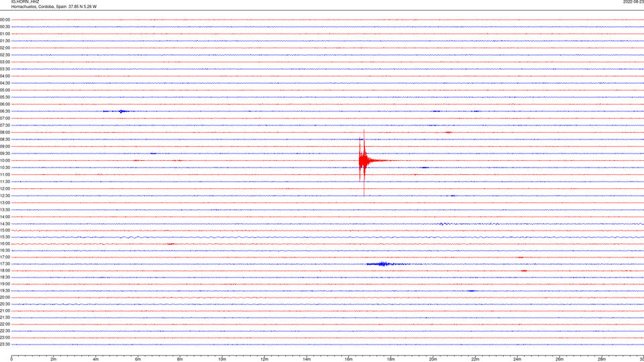Click the 00:30 time row label
This screenshot has width=644, height=362.
[5, 27]
